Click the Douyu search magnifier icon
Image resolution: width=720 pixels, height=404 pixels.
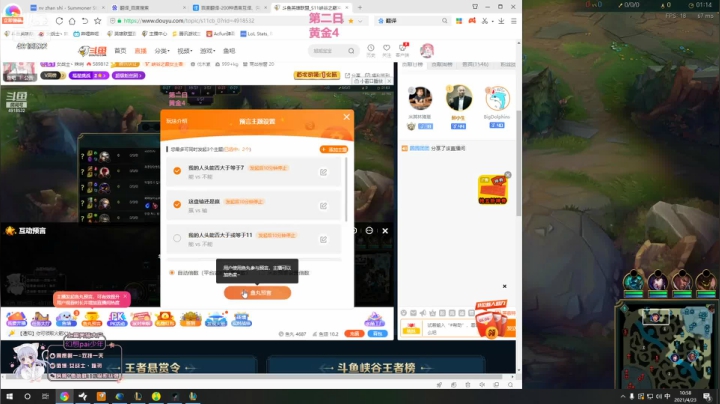[351, 51]
